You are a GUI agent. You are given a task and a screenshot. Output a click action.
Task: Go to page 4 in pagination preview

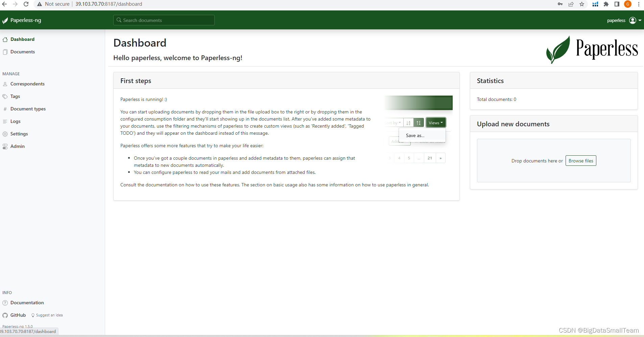click(x=399, y=158)
